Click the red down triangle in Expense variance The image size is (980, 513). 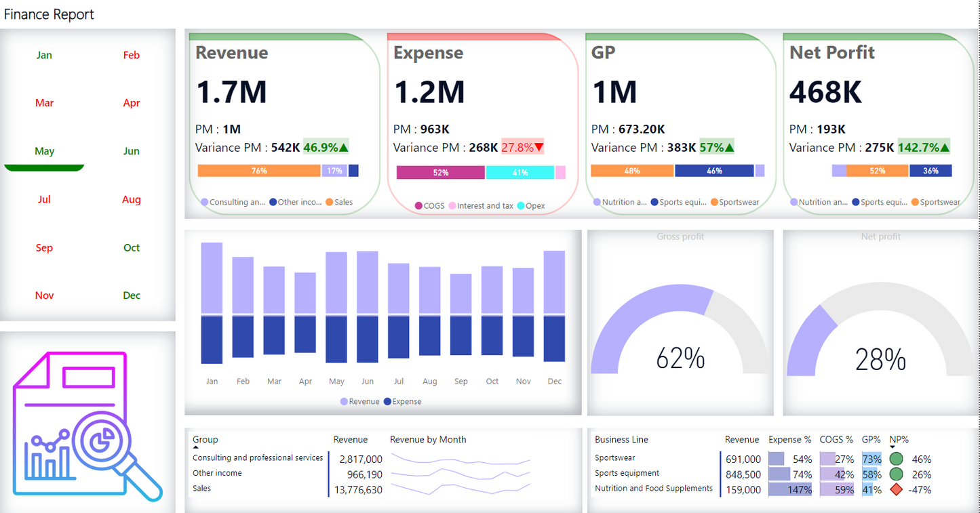tap(539, 148)
